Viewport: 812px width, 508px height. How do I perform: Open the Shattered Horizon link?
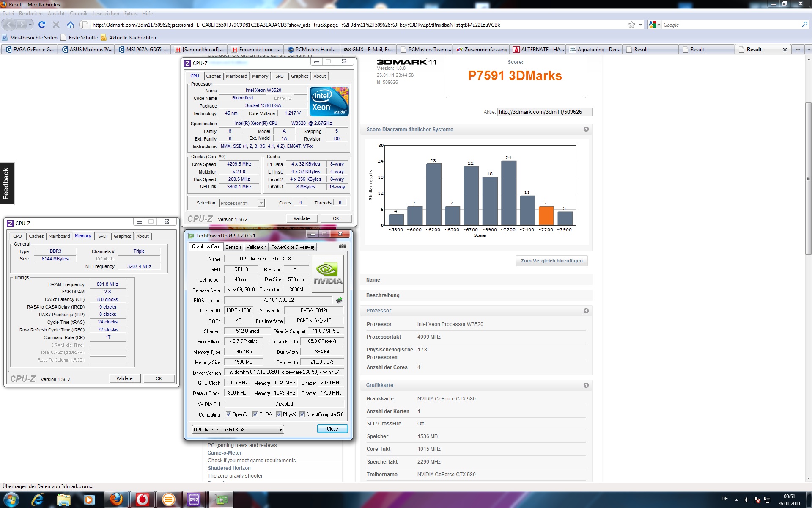pyautogui.click(x=229, y=468)
